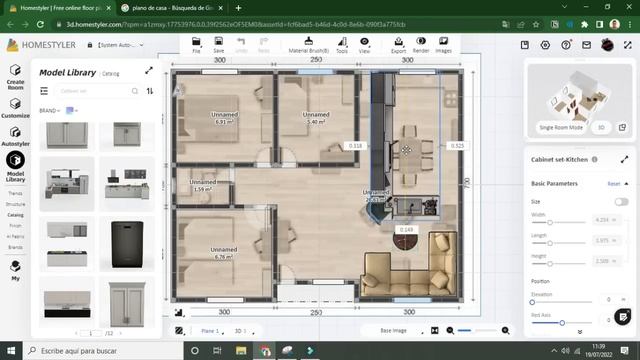Screen dimensions: 640x360
Task: Select the Finish submenu item
Action: [16, 226]
